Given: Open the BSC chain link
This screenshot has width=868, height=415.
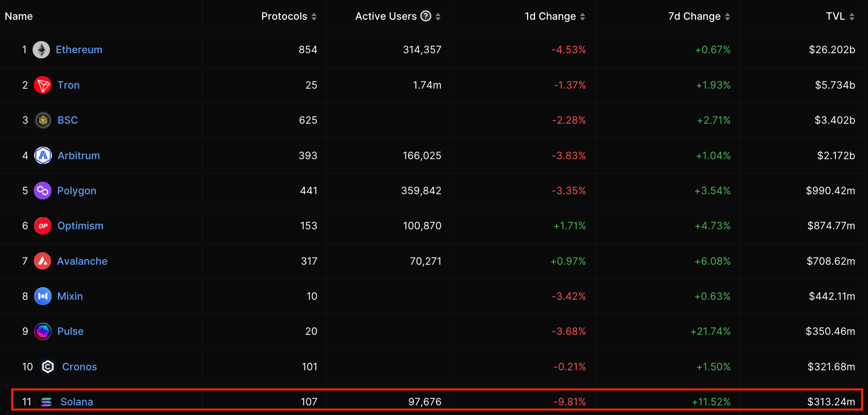Looking at the screenshot, I should pyautogui.click(x=68, y=120).
